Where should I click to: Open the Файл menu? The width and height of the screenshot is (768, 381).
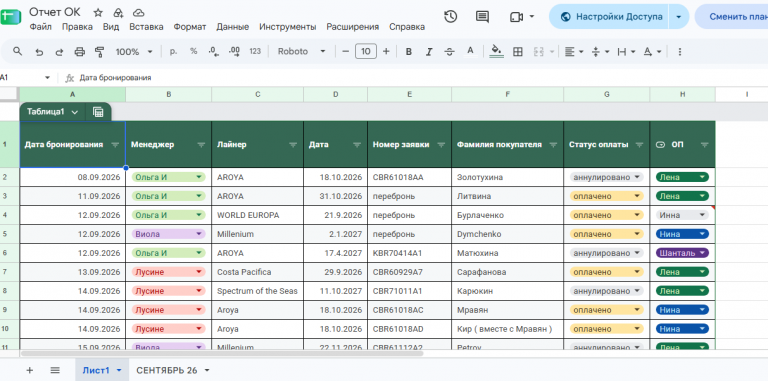41,27
